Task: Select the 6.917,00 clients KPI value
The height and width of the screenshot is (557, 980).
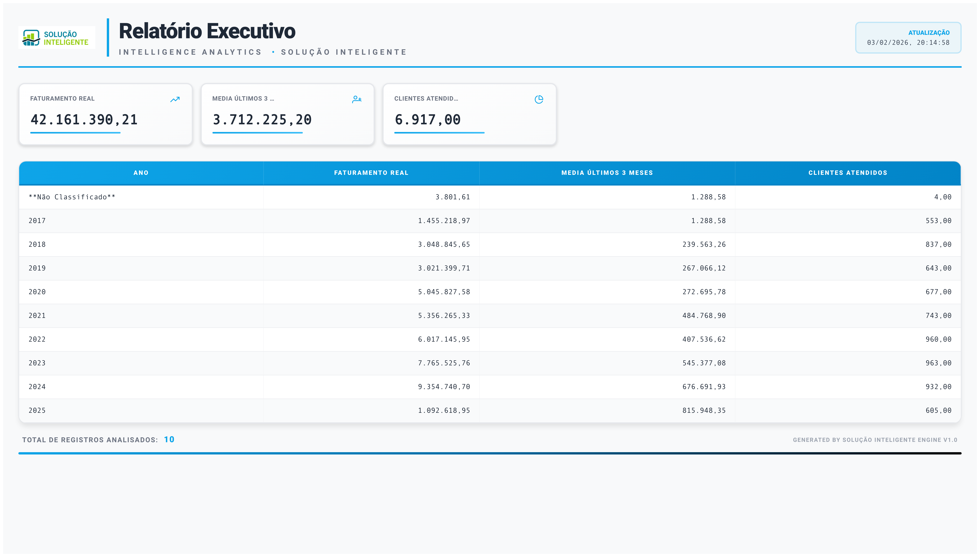Action: [428, 120]
